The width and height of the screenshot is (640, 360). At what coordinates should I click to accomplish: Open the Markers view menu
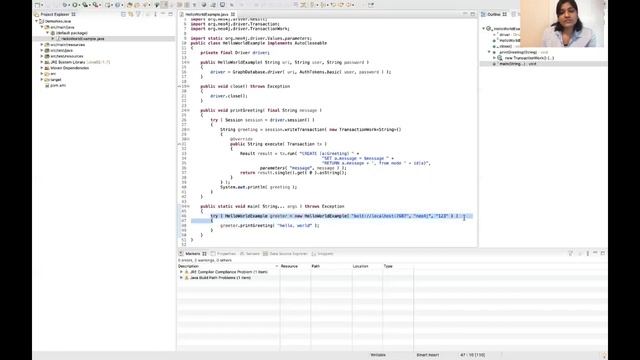pyautogui.click(x=588, y=253)
